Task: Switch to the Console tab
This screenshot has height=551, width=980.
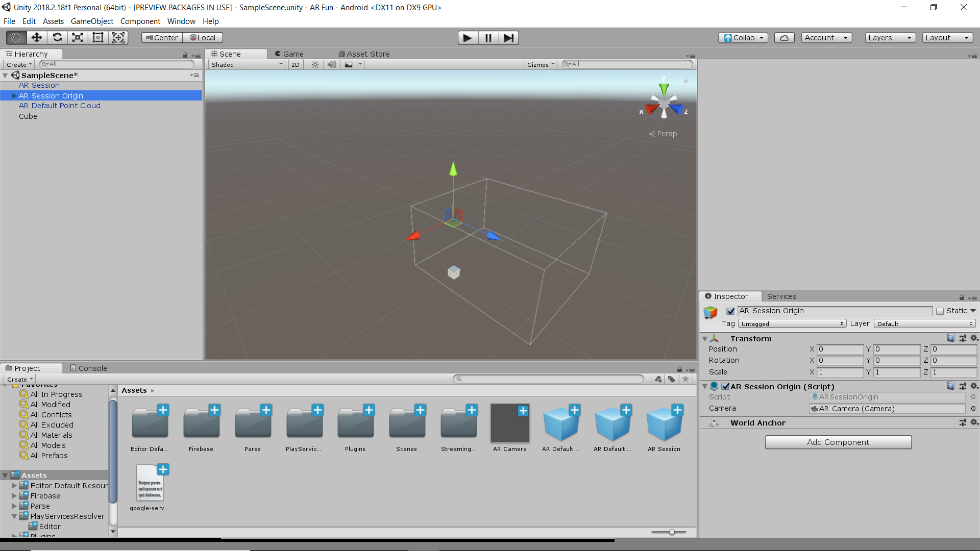Action: pyautogui.click(x=88, y=368)
